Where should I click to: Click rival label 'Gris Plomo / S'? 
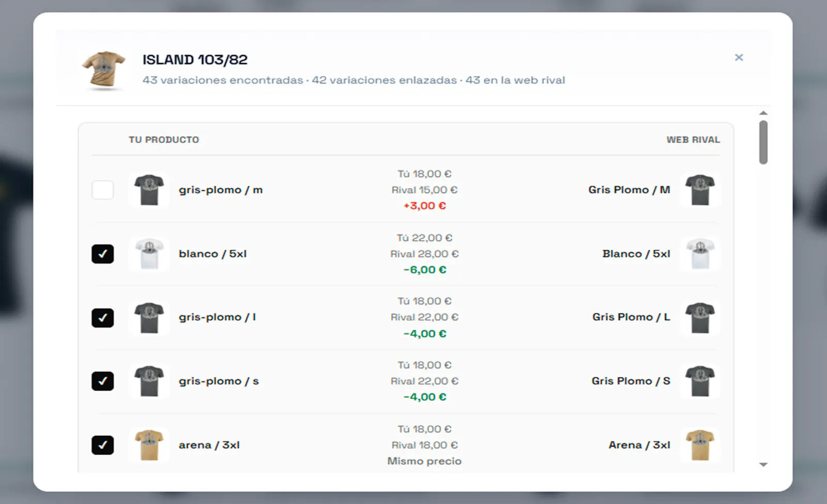631,381
